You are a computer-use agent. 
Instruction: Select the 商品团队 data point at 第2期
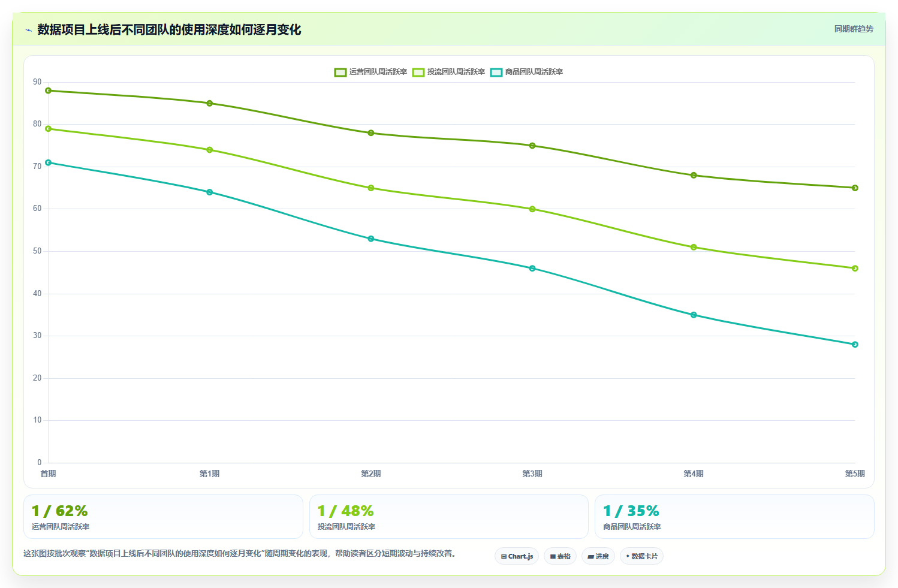371,239
